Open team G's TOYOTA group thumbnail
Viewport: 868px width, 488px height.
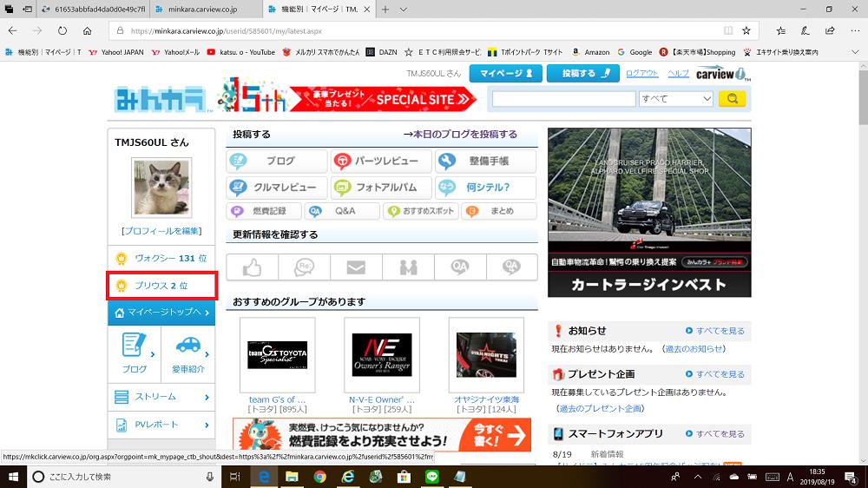click(x=278, y=355)
